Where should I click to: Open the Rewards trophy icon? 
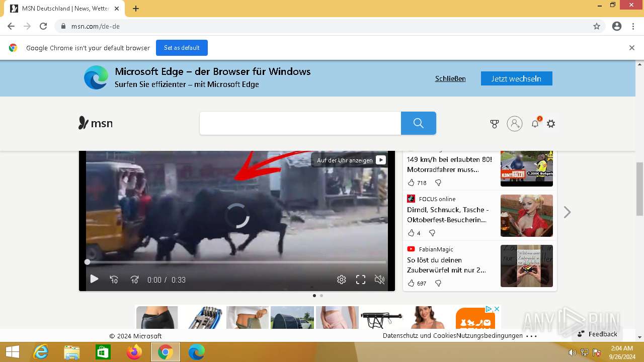[495, 124]
